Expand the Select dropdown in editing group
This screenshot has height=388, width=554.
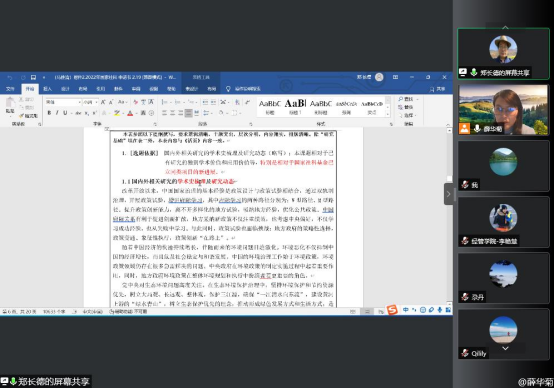[x=407, y=115]
